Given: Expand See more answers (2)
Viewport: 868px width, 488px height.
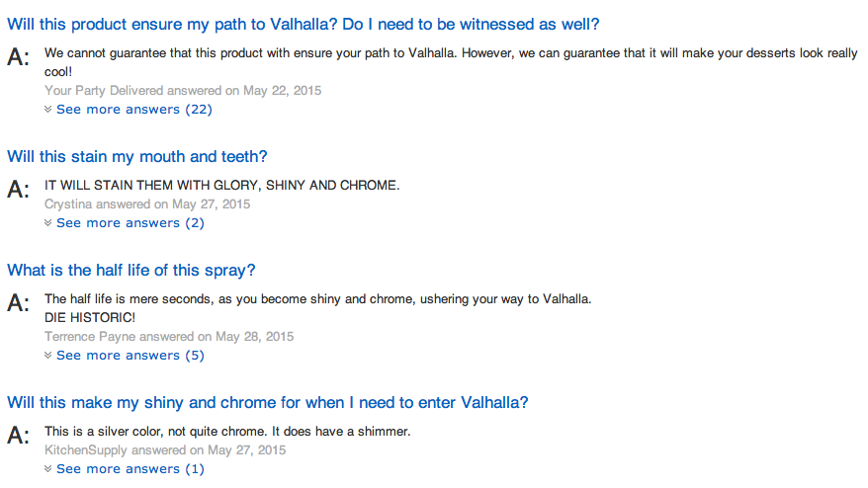Looking at the screenshot, I should tap(130, 223).
